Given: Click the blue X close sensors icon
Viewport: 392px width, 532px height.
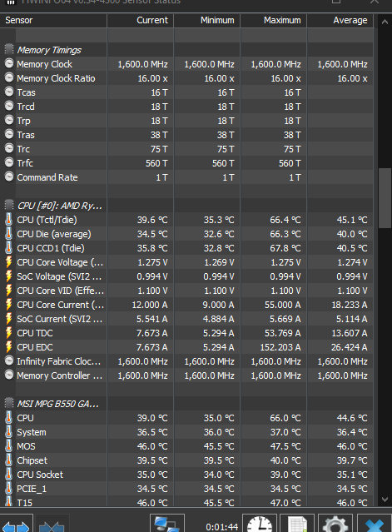Looking at the screenshot, I should [x=375, y=524].
